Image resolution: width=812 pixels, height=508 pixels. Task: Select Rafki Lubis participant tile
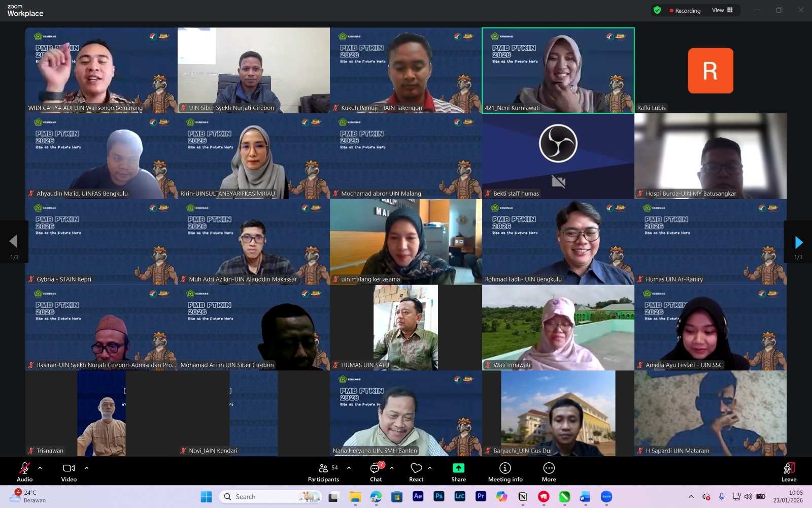tap(710, 71)
